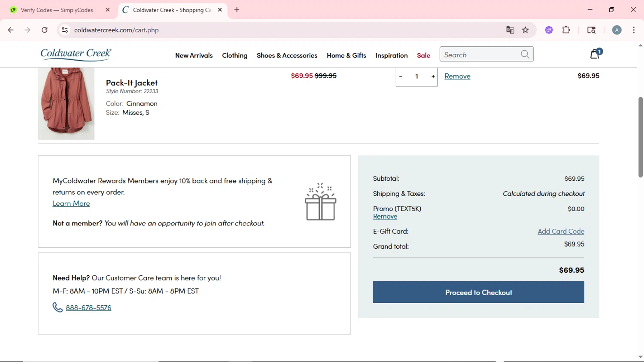
Task: Click the struck-through $99.95 price
Action: (326, 76)
